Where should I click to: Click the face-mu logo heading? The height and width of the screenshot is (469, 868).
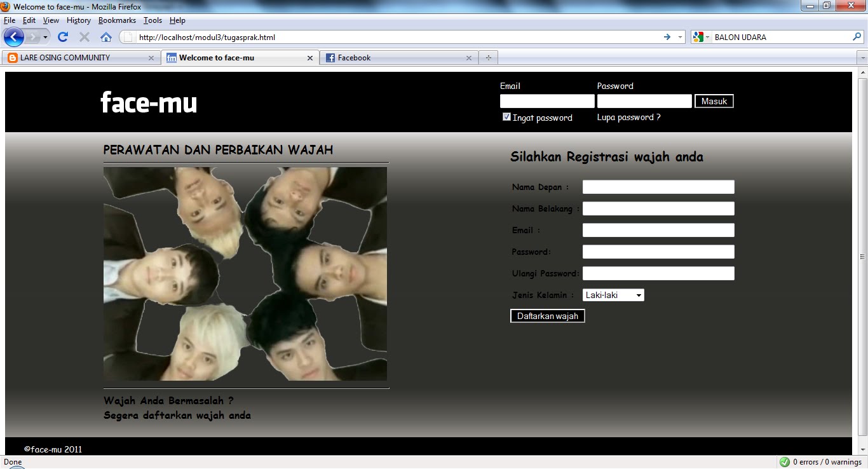[x=149, y=102]
